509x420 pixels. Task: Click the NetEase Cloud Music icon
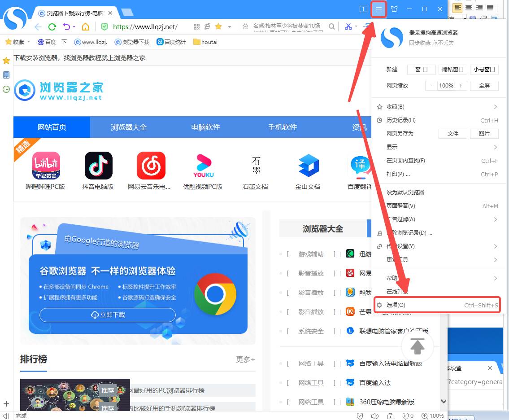click(151, 166)
